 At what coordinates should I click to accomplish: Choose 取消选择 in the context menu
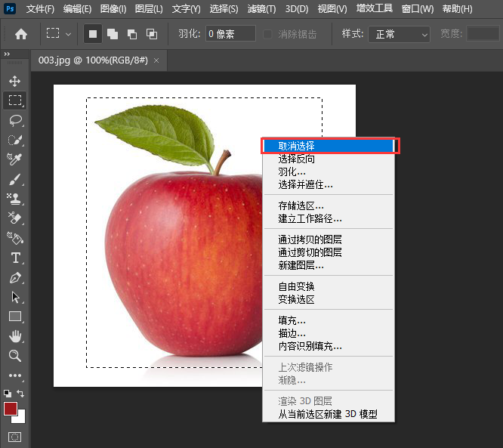[x=329, y=146]
